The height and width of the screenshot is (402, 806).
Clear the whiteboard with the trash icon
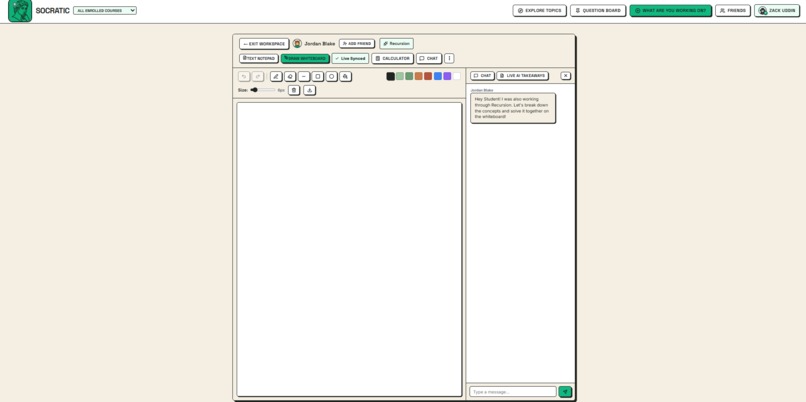(x=294, y=90)
